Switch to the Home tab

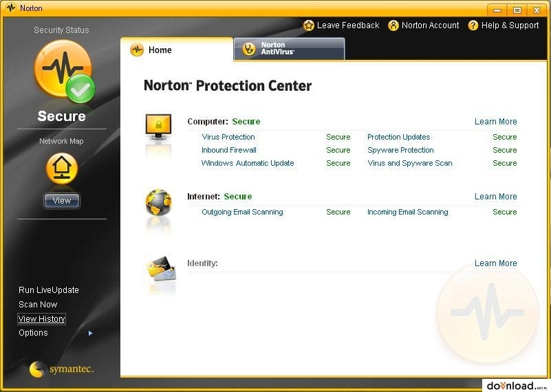point(176,50)
